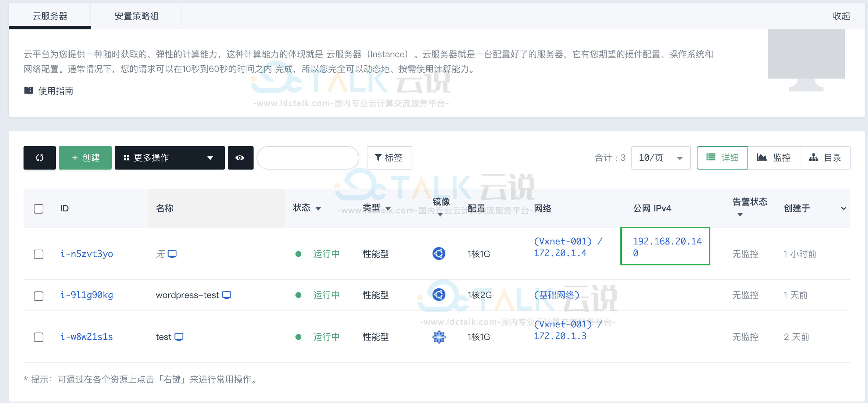Open instance i-n5zvt3yo

click(87, 254)
